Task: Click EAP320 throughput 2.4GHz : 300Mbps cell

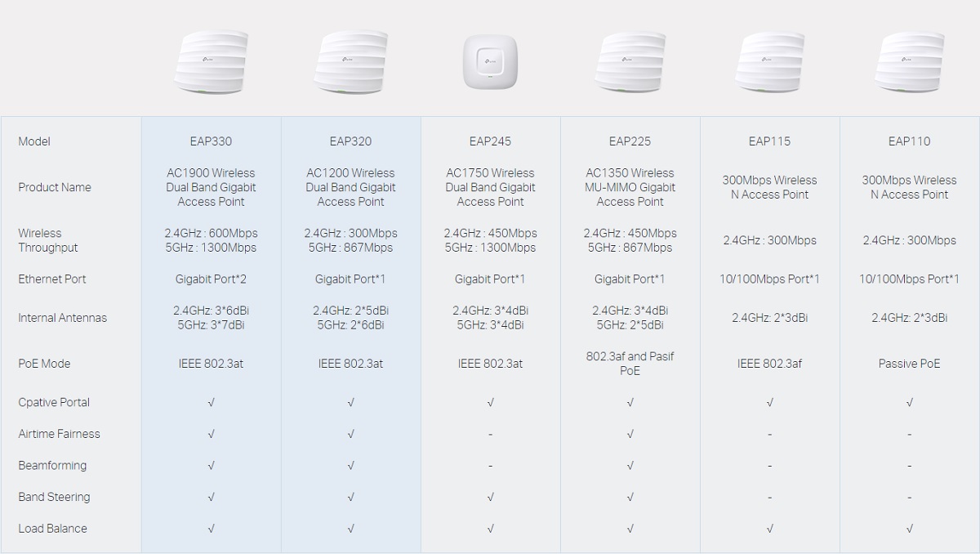Action: pyautogui.click(x=350, y=240)
